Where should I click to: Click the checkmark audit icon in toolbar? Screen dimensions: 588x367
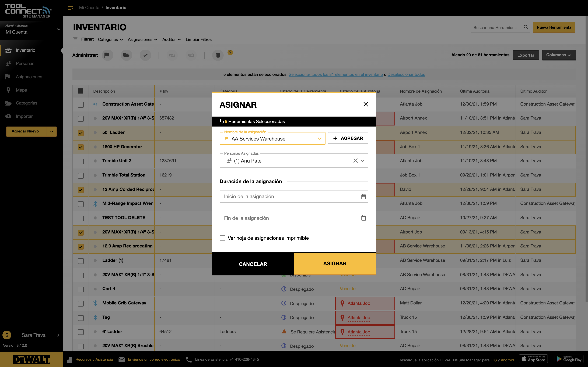point(145,55)
